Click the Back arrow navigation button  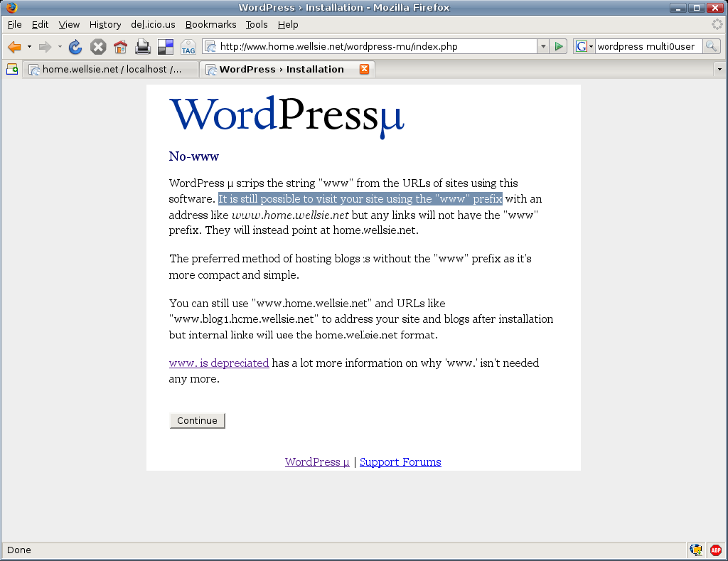click(14, 47)
